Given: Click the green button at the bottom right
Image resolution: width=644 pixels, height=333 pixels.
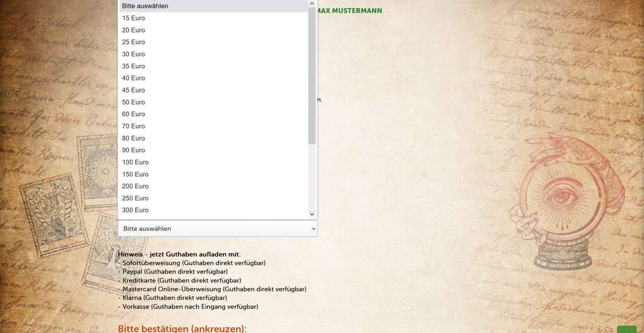Looking at the screenshot, I should [x=626, y=329].
